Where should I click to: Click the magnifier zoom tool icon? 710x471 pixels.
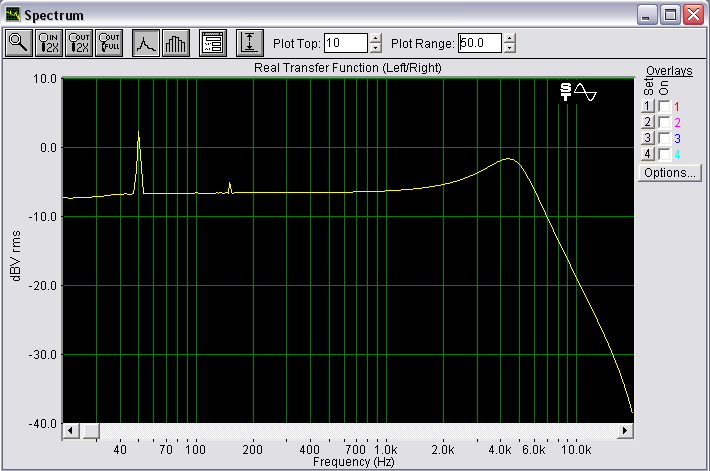pyautogui.click(x=19, y=43)
